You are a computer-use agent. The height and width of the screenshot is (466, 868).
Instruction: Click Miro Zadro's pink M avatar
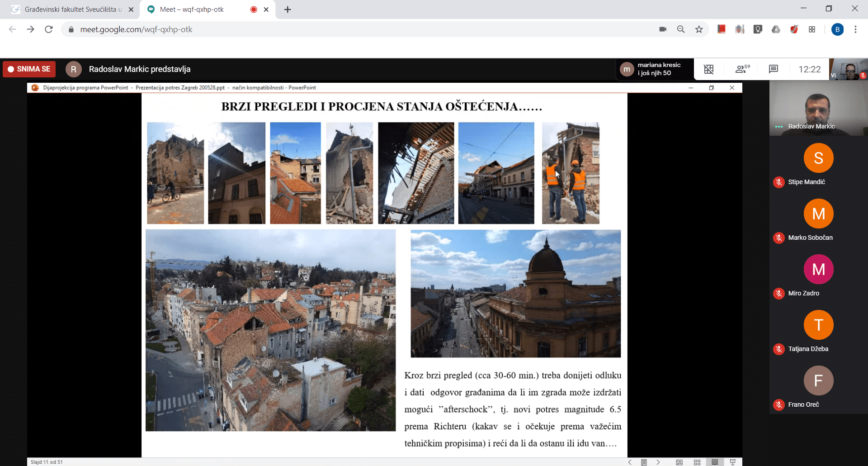point(818,269)
